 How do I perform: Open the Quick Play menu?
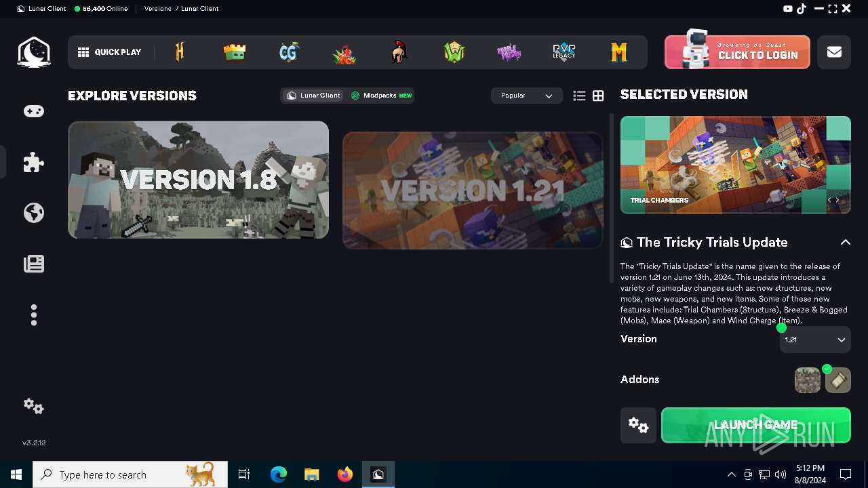tap(110, 52)
